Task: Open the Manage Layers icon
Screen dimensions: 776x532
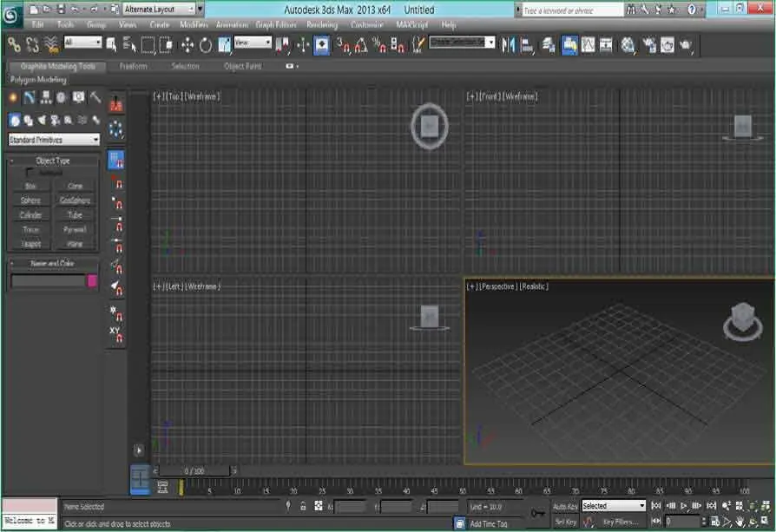Action: (x=549, y=45)
